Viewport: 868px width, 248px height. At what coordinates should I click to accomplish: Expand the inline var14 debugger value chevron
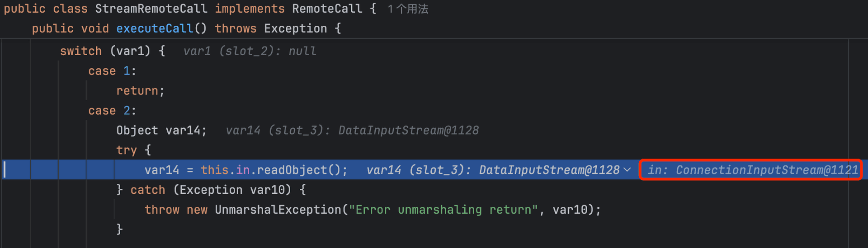click(x=627, y=170)
